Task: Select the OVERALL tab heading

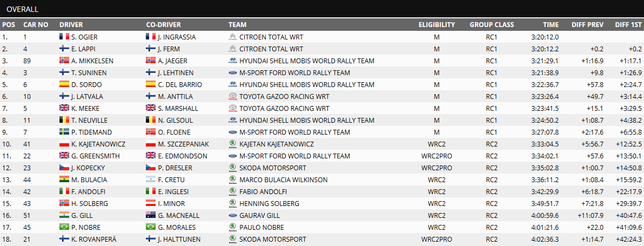Action: click(x=23, y=9)
